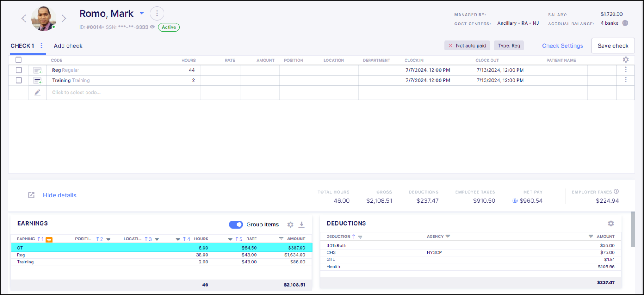Toggle the Group Items switch
This screenshot has width=644, height=295.
tap(236, 225)
